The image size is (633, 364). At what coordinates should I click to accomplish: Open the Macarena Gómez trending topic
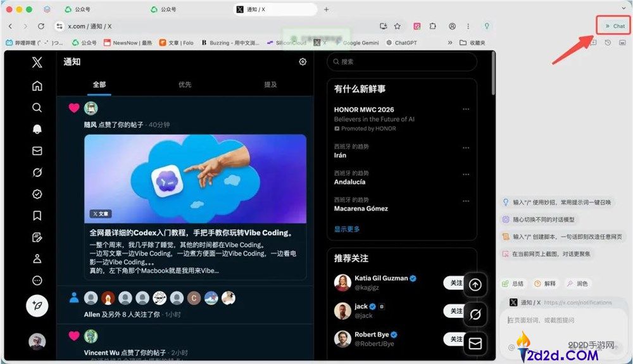(x=361, y=209)
